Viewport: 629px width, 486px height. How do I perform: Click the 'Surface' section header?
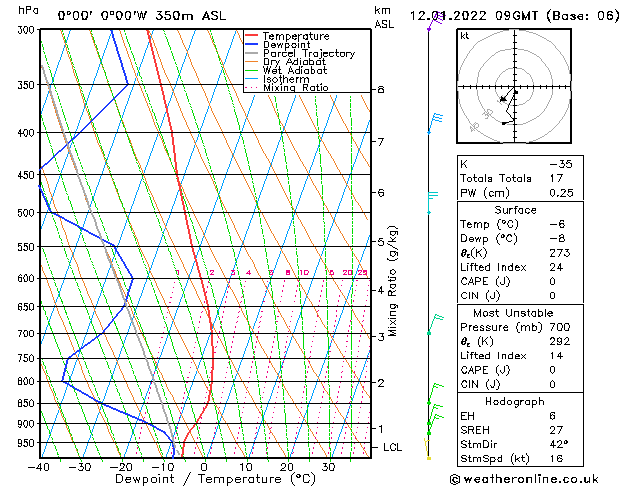click(x=515, y=210)
